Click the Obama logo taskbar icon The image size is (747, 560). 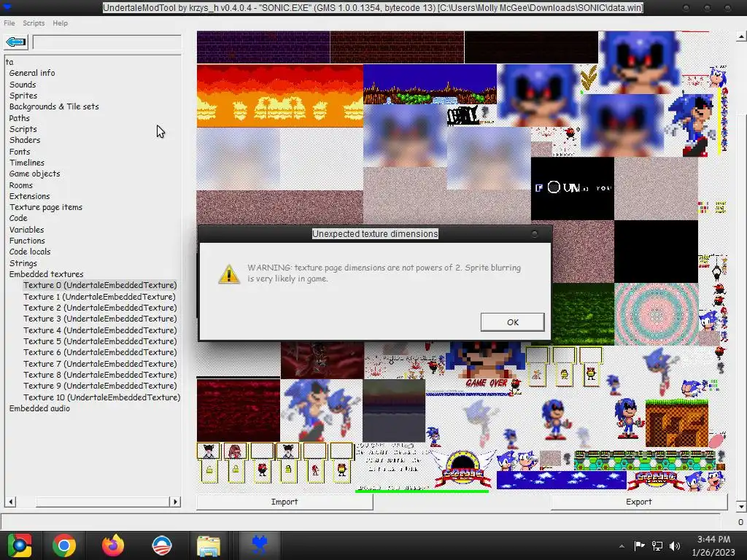161,545
